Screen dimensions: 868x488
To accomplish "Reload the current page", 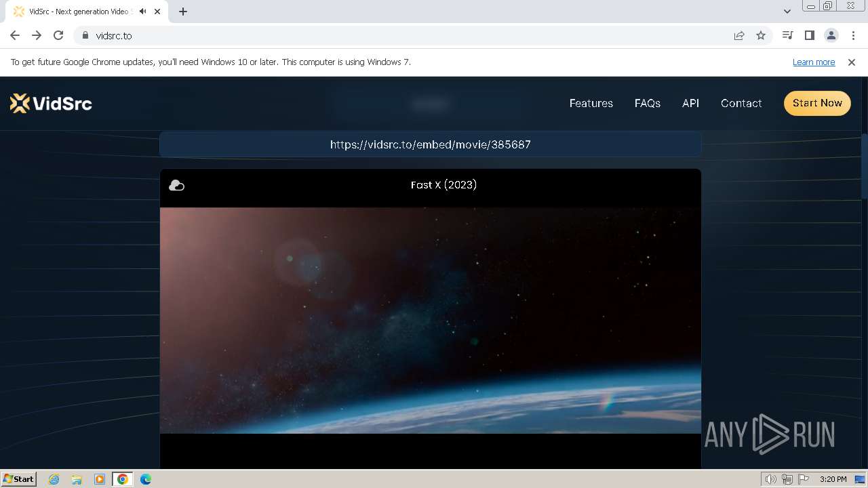I will [x=58, y=35].
